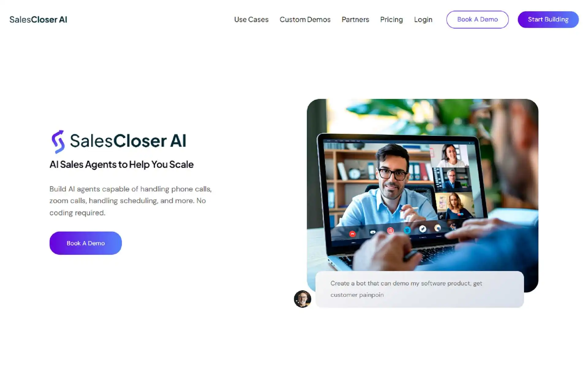This screenshot has height=392, width=588.
Task: Expand the Partners navigation dropdown
Action: [x=355, y=19]
